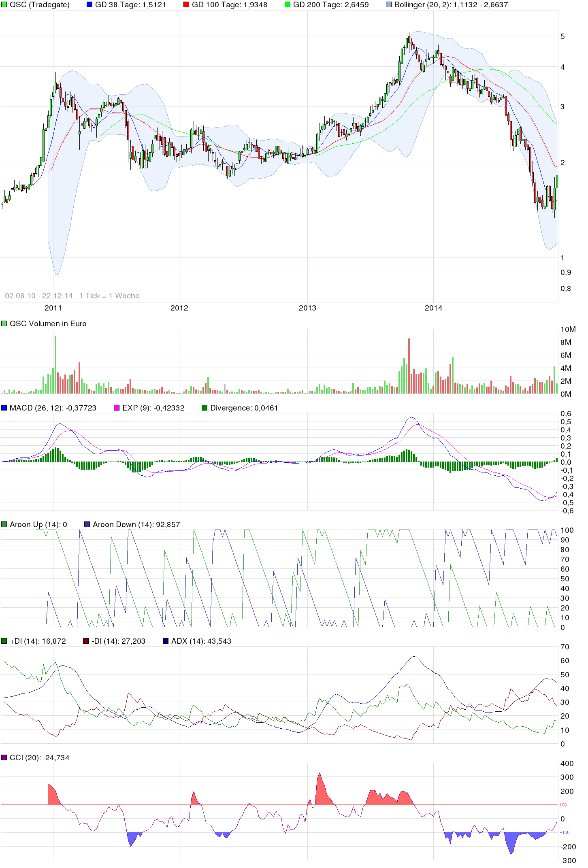Select the 'CCI (20): -24,734' label
Screen dimensions: 588x868
40,757
